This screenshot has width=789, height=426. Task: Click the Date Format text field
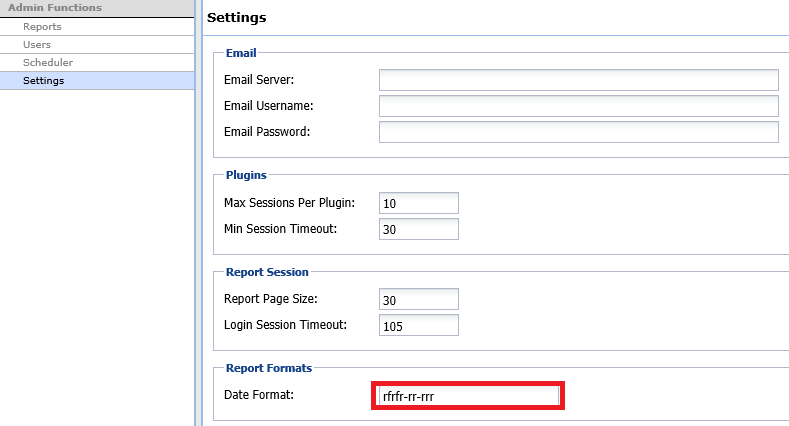pyautogui.click(x=468, y=396)
